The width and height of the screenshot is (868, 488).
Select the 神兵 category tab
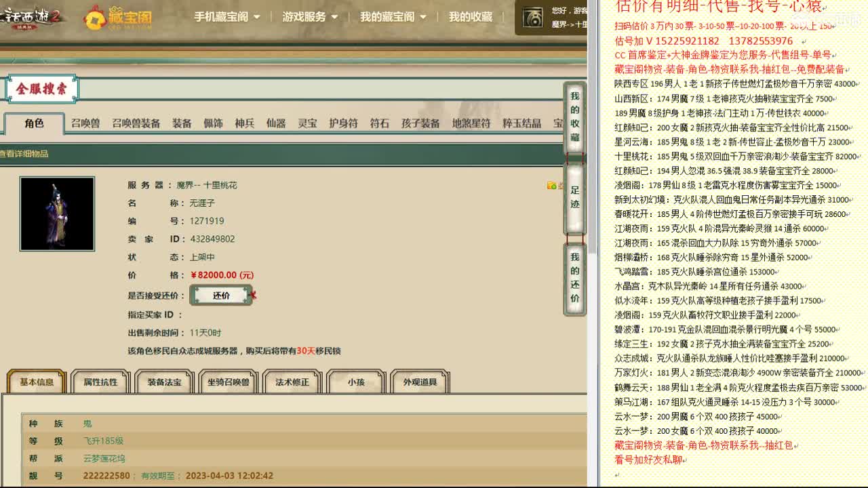tap(245, 123)
